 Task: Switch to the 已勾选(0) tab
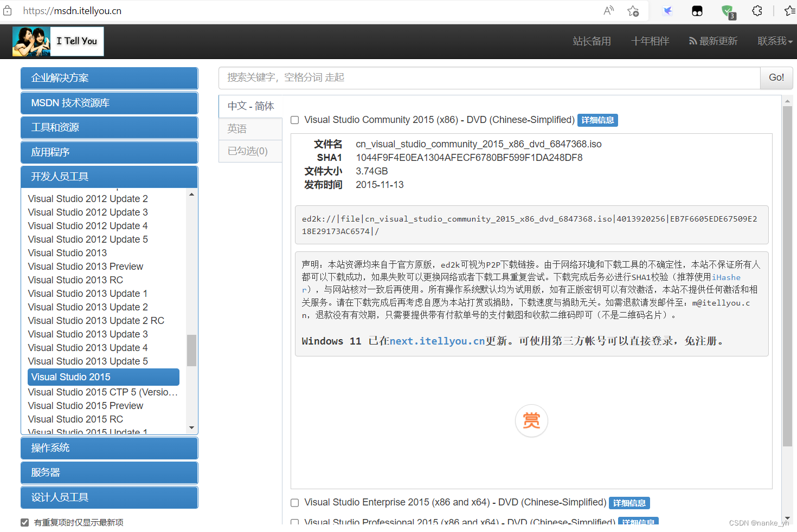(250, 151)
